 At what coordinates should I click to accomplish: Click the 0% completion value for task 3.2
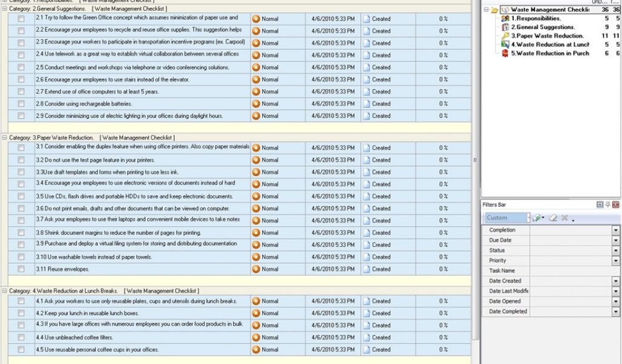tap(442, 160)
